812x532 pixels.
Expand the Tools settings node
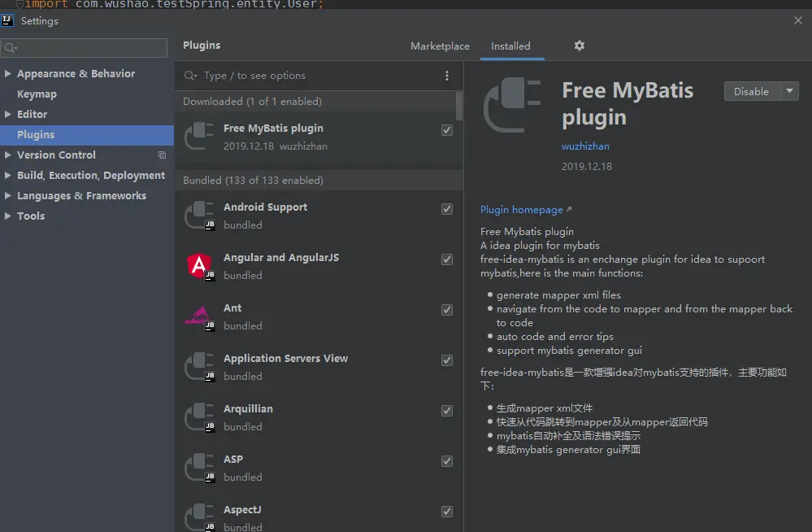tap(8, 216)
